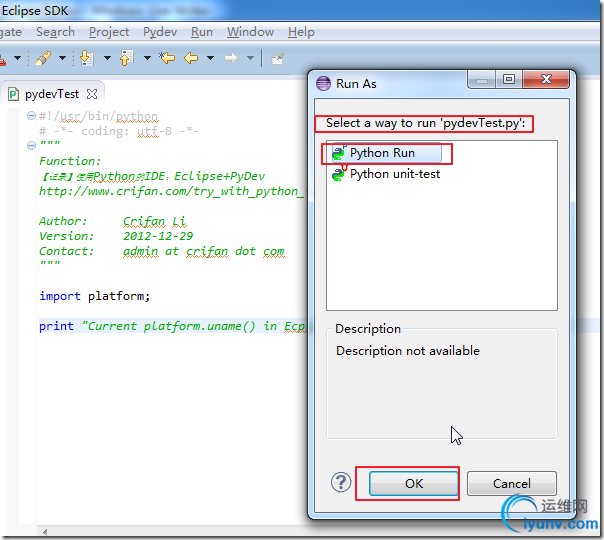Close the Run As dialog

(x=546, y=80)
